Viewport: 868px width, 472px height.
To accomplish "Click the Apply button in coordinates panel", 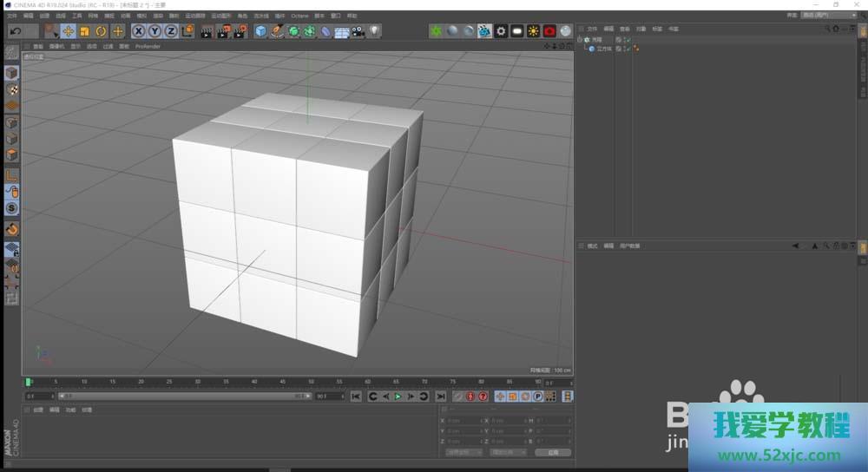I will pyautogui.click(x=552, y=452).
